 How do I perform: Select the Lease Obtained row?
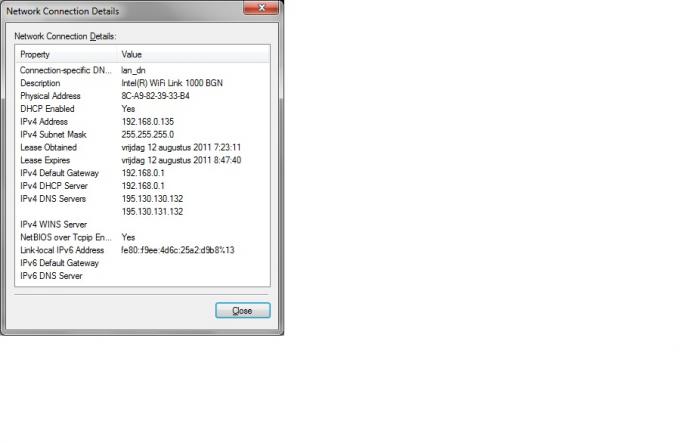(x=142, y=147)
